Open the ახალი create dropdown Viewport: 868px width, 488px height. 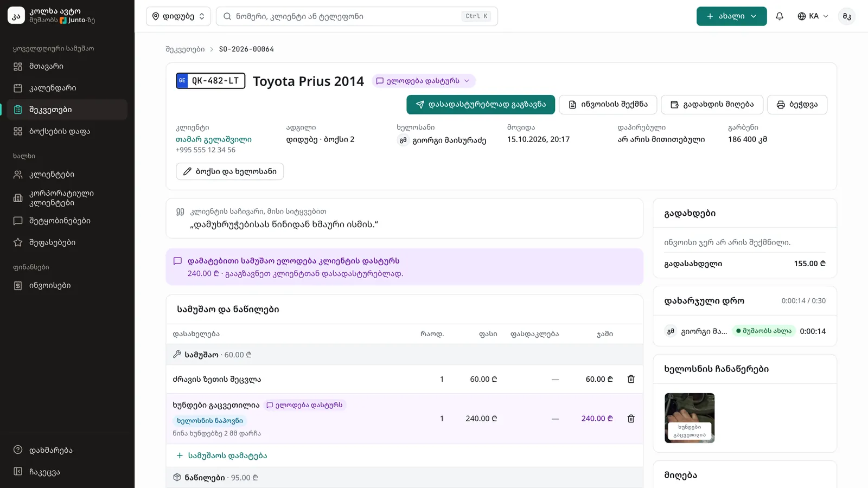[x=731, y=16]
